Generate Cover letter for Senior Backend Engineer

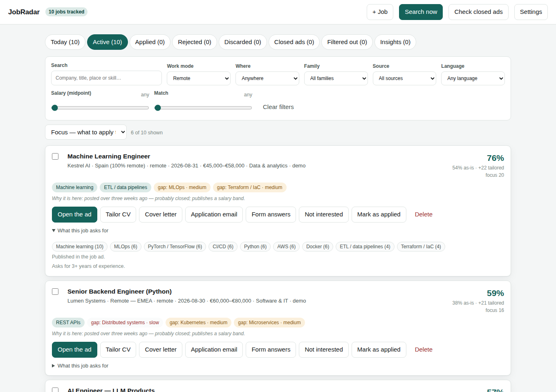pyautogui.click(x=161, y=350)
